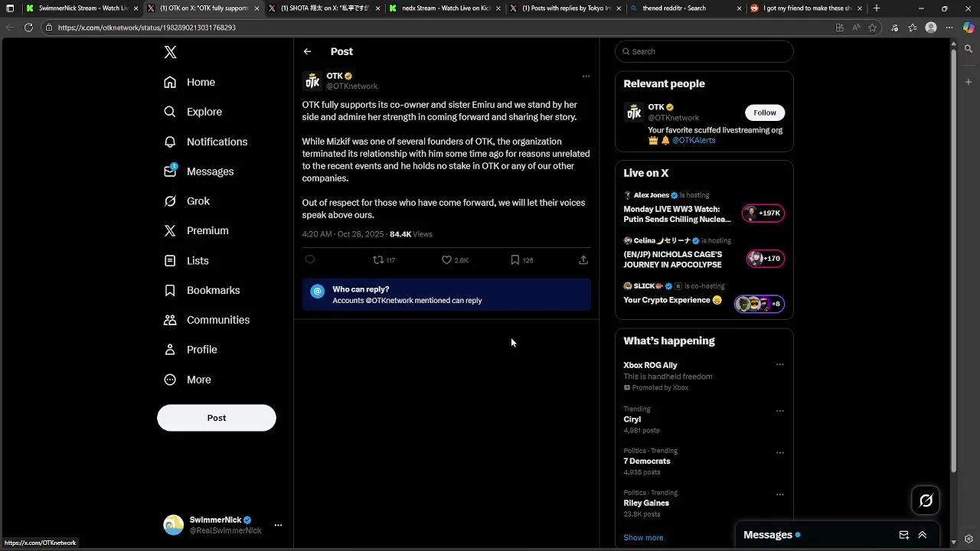Screen dimensions: 980x551
Task: Open a new browser tab
Action: point(877,8)
